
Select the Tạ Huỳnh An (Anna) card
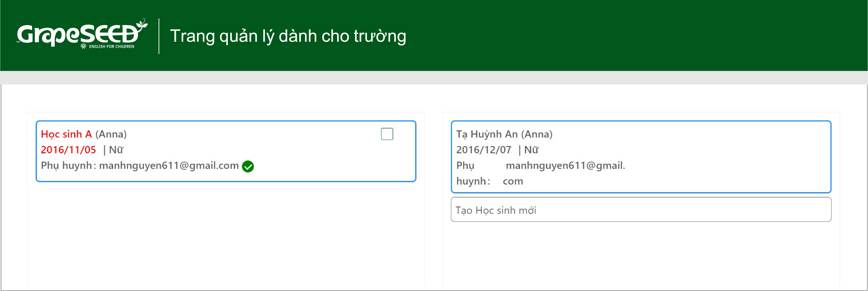point(641,157)
